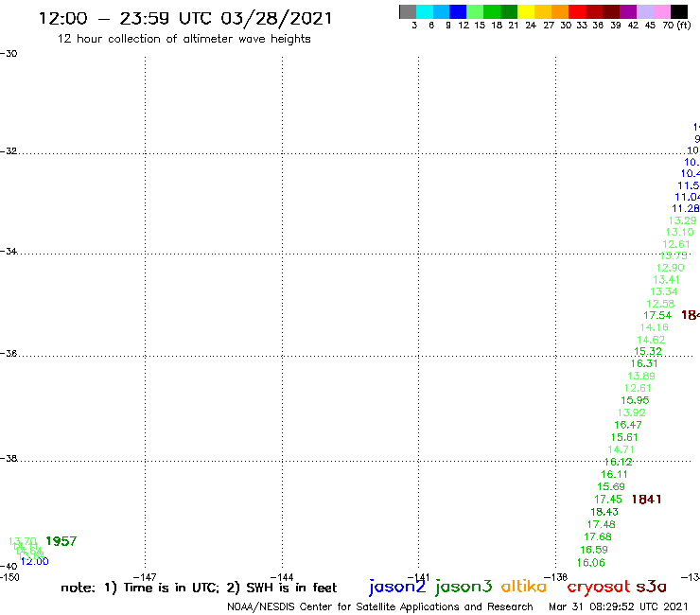Click the value '15.32'

click(x=648, y=351)
